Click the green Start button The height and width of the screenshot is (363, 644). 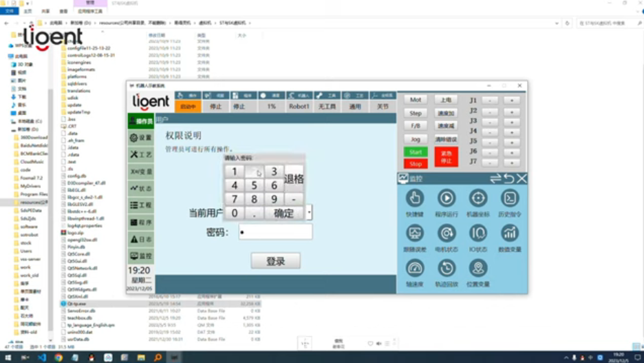pyautogui.click(x=416, y=152)
